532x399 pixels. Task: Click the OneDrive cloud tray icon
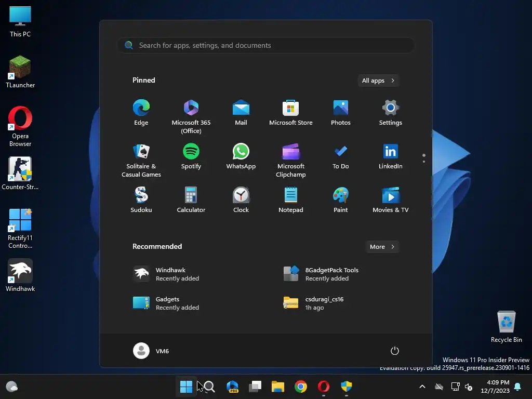[439, 387]
